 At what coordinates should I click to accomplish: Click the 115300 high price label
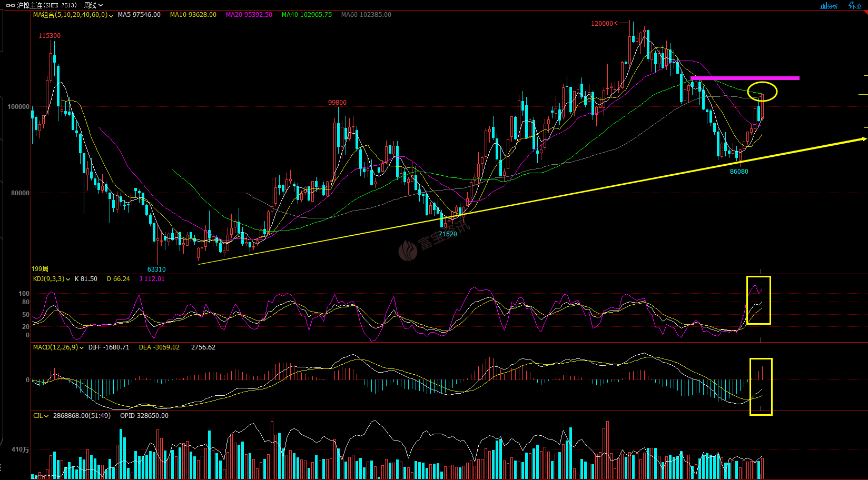(x=50, y=36)
